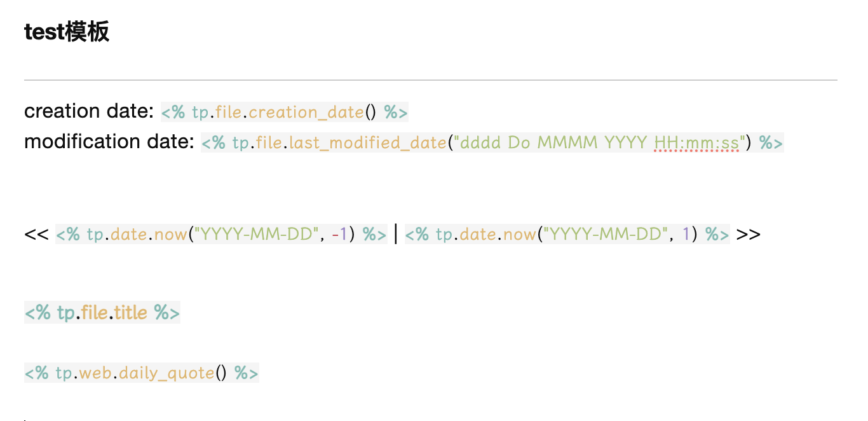Viewport: 868px width, 421px height.
Task: Click the first "YYYY-MM-DD" format string
Action: (256, 235)
